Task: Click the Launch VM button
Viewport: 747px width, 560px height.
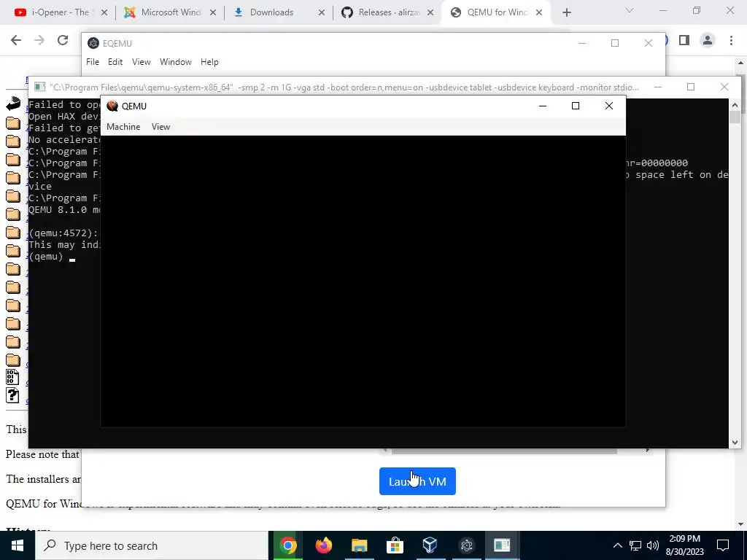Action: [417, 481]
